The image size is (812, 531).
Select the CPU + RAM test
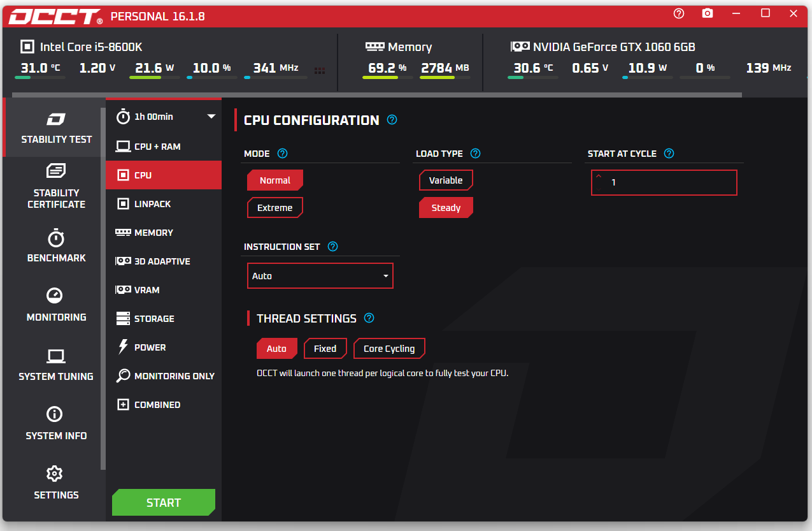tap(164, 147)
